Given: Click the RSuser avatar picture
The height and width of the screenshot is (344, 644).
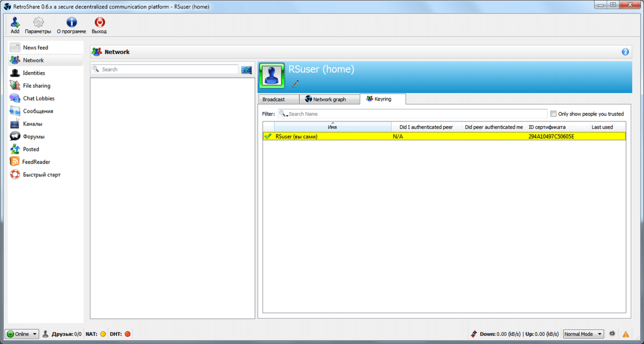Looking at the screenshot, I should pyautogui.click(x=272, y=76).
